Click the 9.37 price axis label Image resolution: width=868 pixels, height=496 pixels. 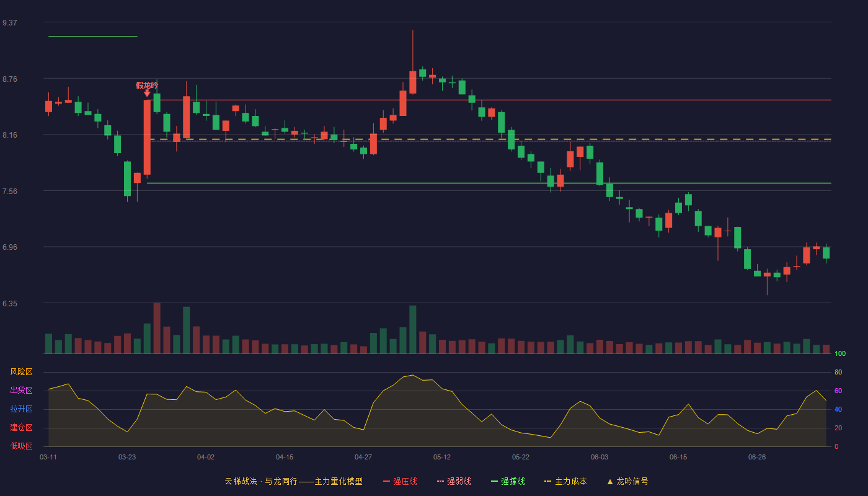pos(10,23)
